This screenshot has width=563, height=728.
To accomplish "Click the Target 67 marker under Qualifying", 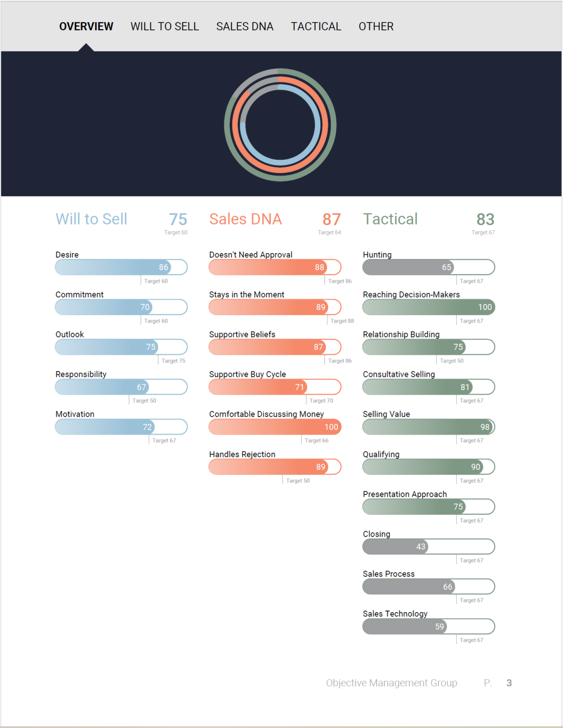I will 472,480.
